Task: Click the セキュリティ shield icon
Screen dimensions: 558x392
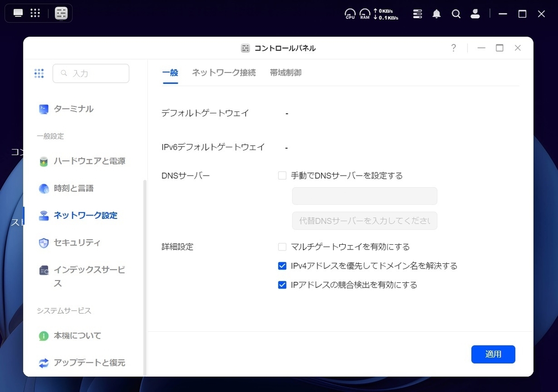Action: pos(44,243)
